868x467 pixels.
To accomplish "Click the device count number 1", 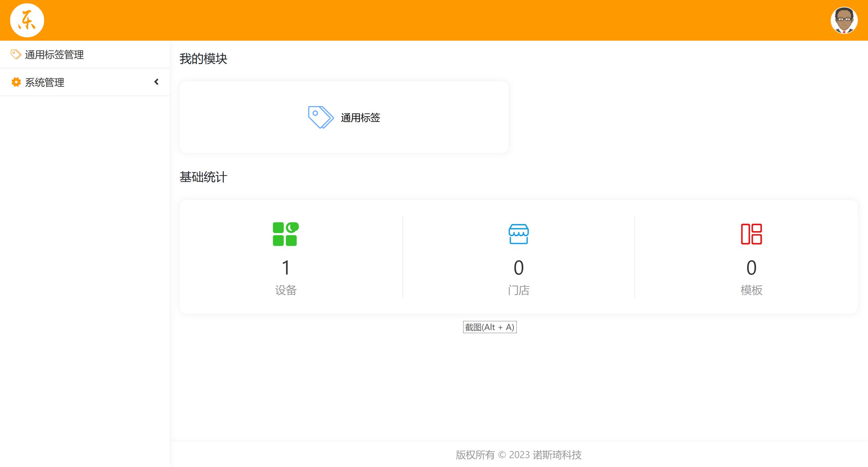I will [x=285, y=267].
